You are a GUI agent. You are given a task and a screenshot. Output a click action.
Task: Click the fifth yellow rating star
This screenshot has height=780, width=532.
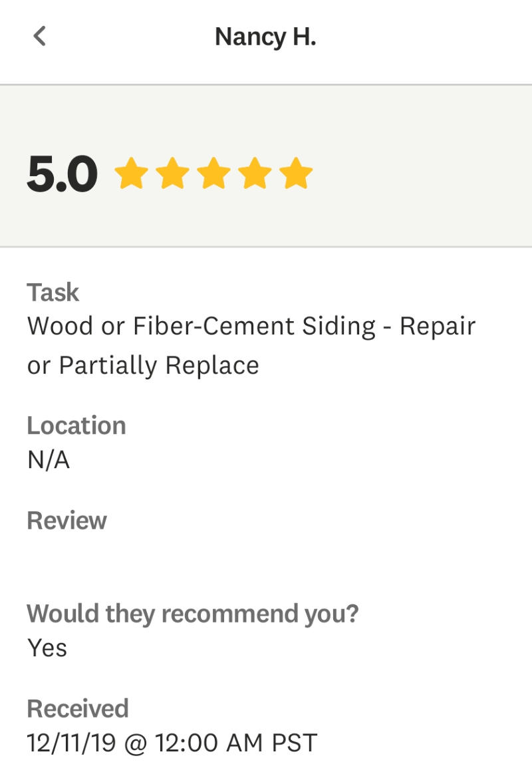coord(296,174)
